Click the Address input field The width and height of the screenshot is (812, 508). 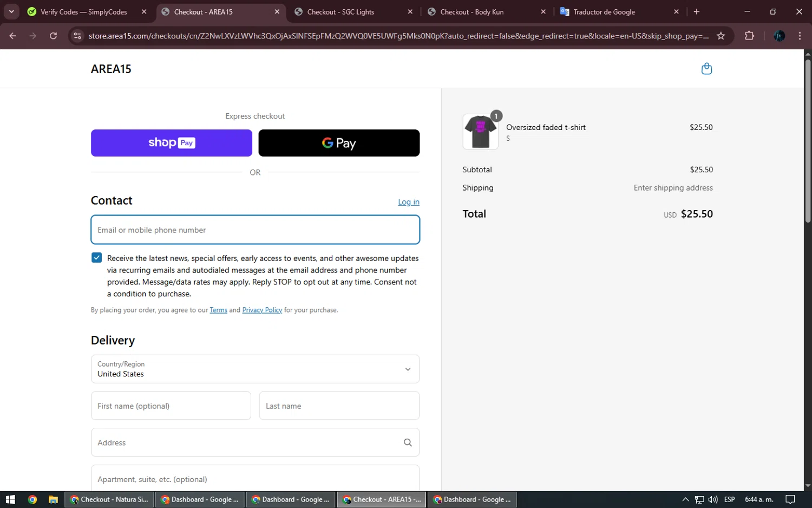[x=255, y=442]
